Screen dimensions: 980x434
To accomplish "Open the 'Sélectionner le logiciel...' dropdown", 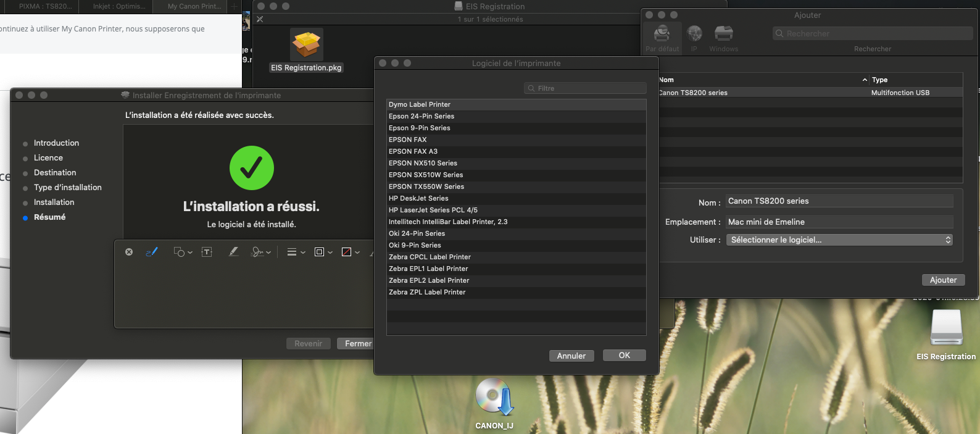I will pyautogui.click(x=839, y=240).
